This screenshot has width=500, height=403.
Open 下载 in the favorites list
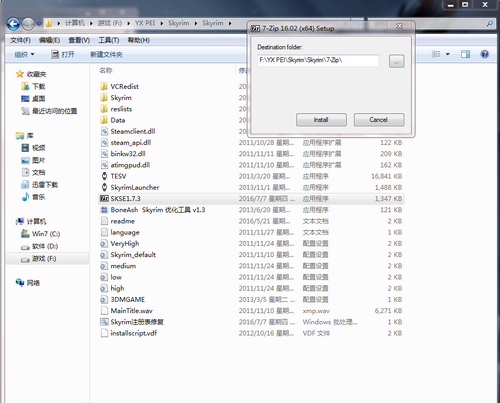point(38,87)
